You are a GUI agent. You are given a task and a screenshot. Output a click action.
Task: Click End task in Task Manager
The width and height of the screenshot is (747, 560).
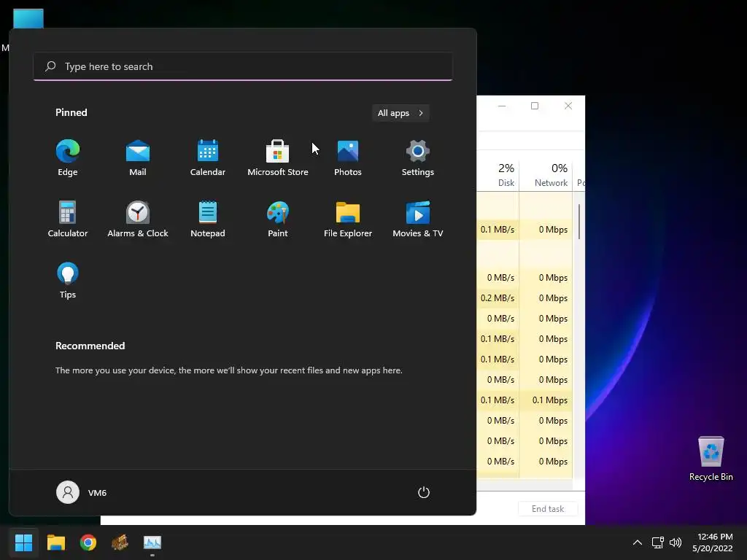tap(548, 508)
